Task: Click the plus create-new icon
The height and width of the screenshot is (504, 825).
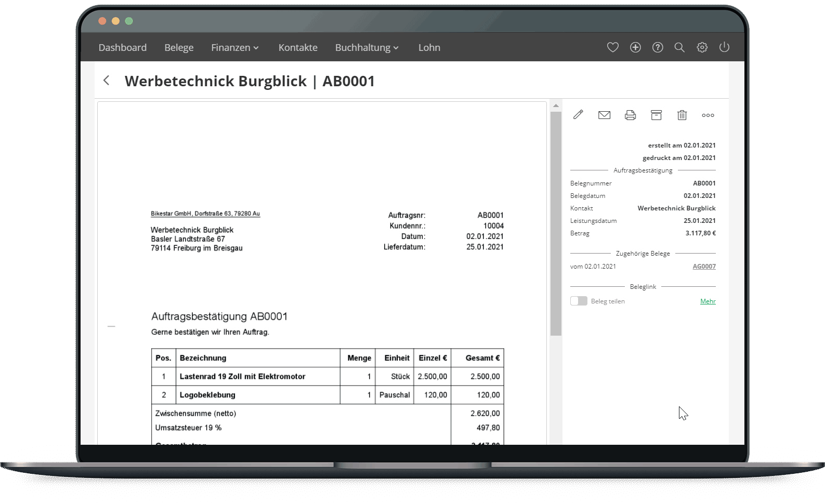Action: point(635,47)
